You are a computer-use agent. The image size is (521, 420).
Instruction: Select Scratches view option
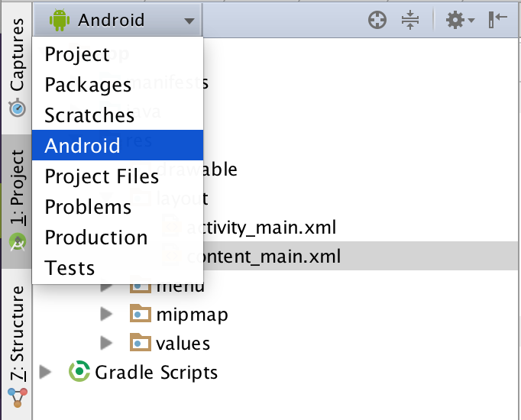pos(89,115)
